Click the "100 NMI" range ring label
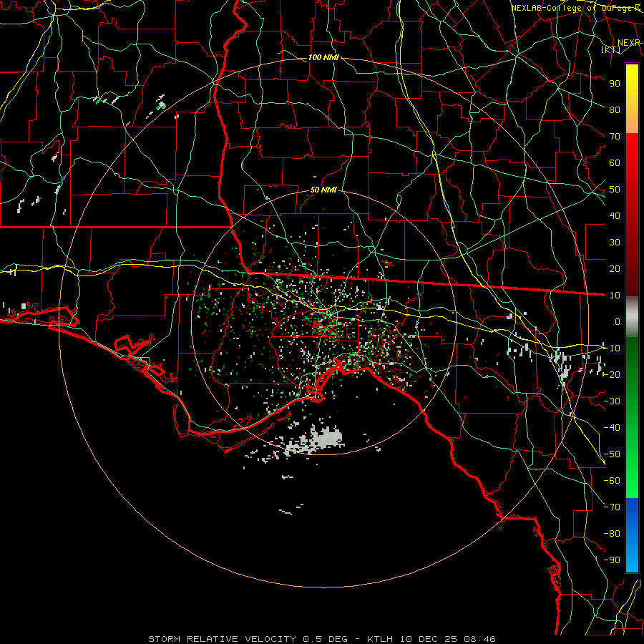This screenshot has height=644, width=644. click(323, 57)
